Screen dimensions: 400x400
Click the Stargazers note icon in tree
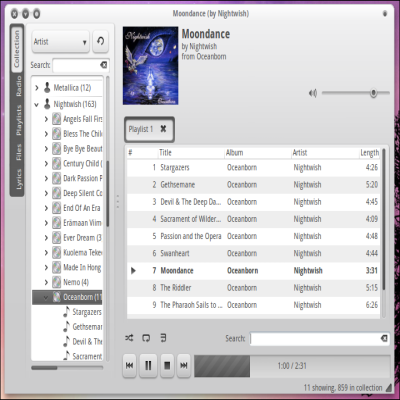67,312
